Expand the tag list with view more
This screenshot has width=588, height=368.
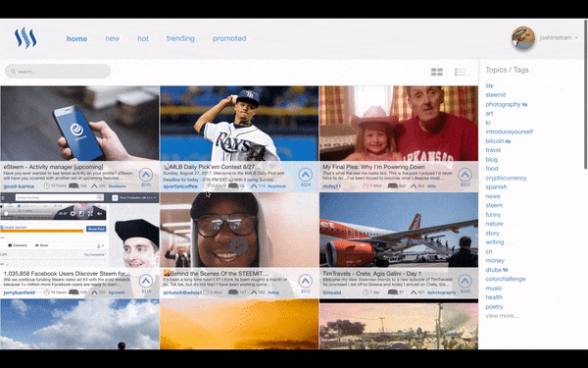pyautogui.click(x=502, y=316)
